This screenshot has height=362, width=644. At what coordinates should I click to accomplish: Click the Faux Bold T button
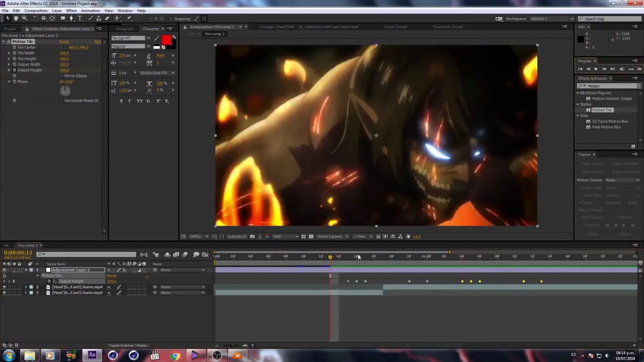click(x=121, y=101)
